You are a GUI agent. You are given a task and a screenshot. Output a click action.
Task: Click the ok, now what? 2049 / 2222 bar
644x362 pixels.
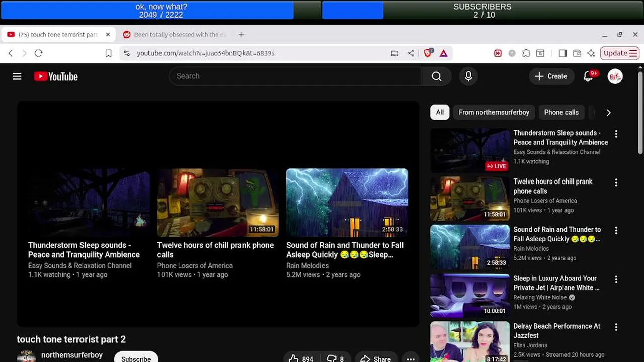pos(161,11)
